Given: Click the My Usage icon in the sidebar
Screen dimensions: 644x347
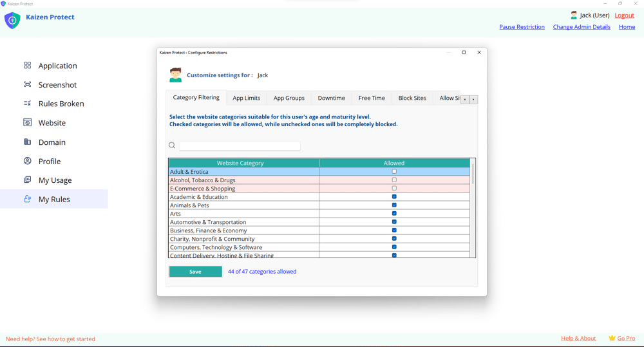Looking at the screenshot, I should click(x=27, y=180).
